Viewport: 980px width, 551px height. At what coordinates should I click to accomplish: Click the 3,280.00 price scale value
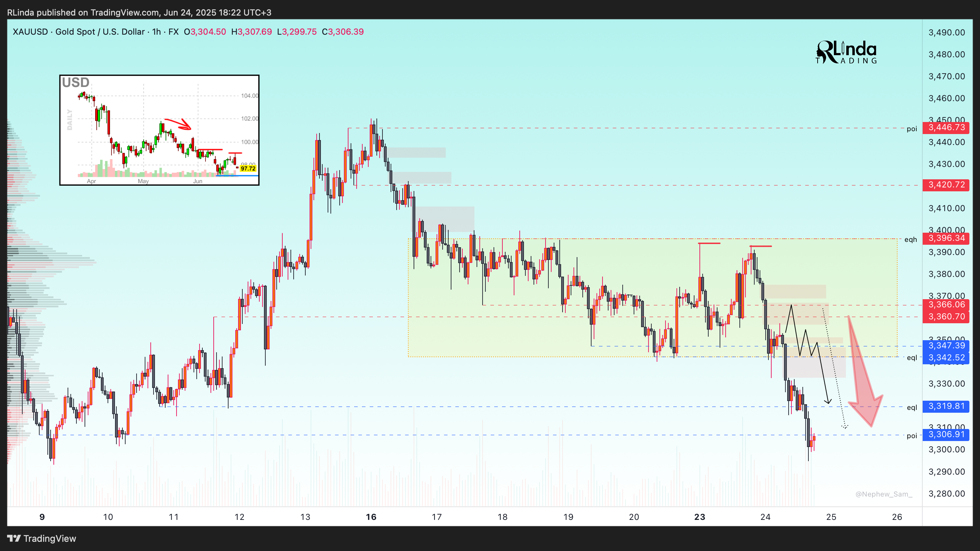(946, 494)
